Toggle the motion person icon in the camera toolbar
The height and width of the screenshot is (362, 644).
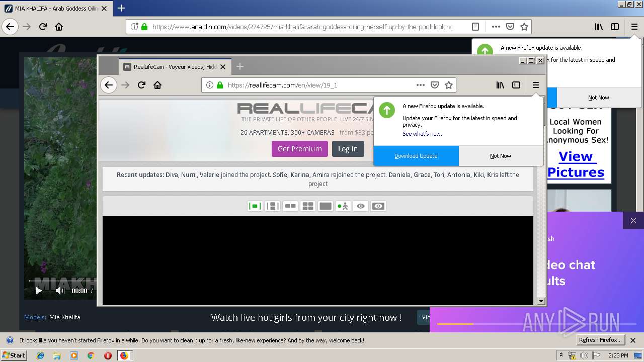(x=343, y=206)
